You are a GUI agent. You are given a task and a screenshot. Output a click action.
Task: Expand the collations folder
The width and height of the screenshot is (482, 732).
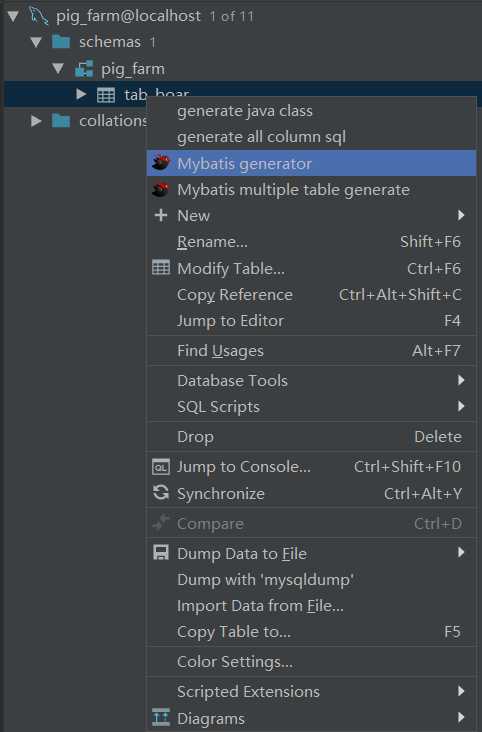pyautogui.click(x=36, y=121)
